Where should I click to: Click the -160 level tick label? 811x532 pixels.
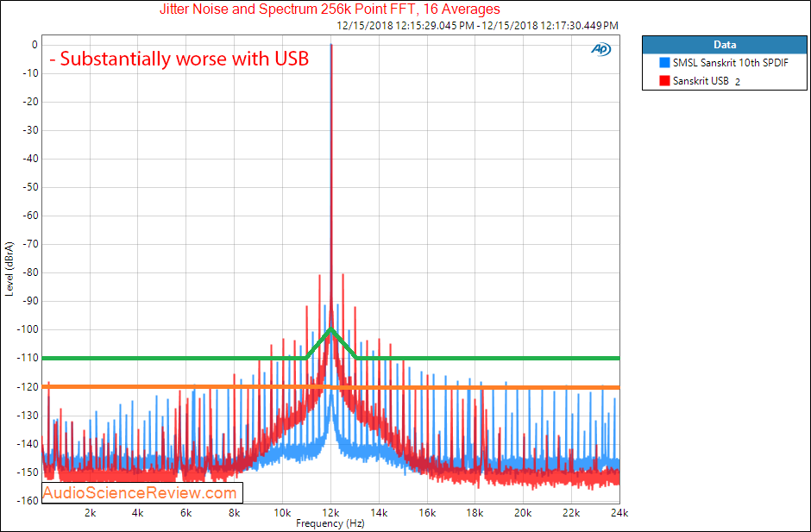tap(28, 500)
